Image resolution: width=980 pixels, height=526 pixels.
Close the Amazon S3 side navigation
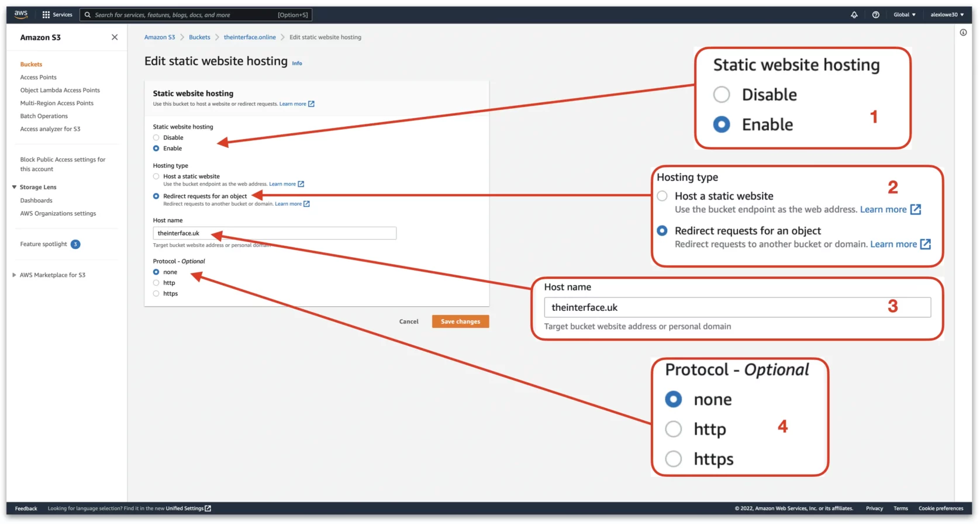[x=115, y=37]
